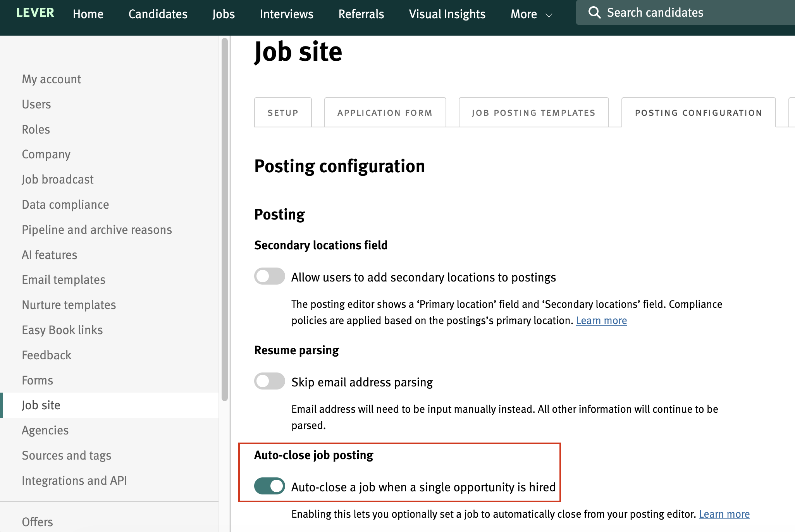
Task: Select the Posting Configuration tab
Action: [x=699, y=113]
